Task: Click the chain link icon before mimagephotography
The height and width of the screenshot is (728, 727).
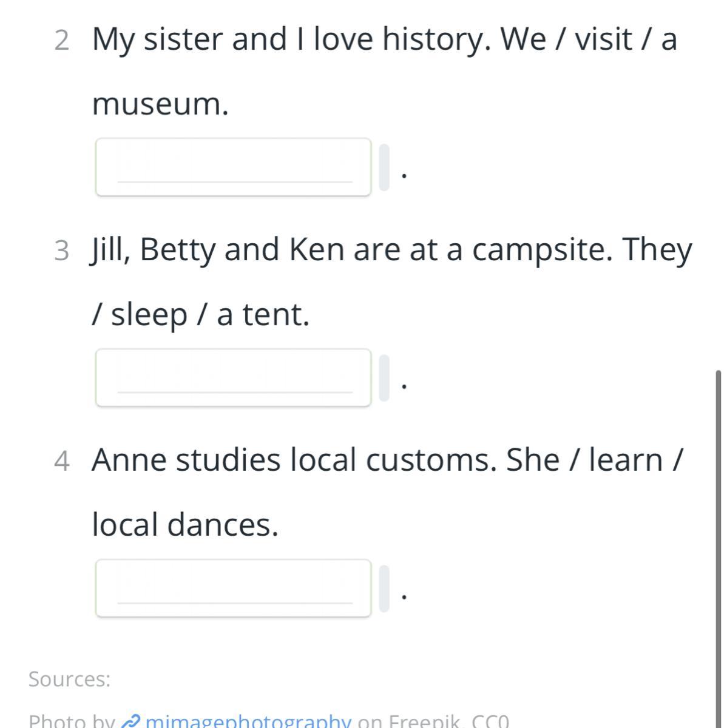Action: click(x=131, y=722)
